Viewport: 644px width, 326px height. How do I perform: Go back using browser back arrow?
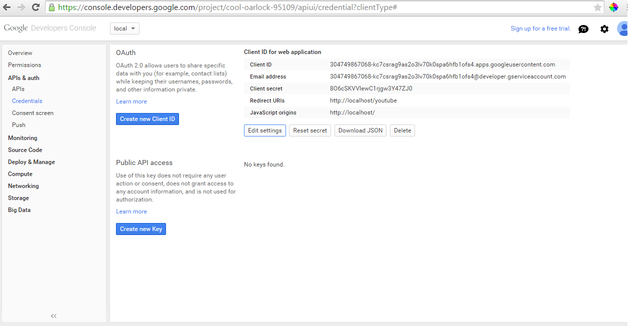7,7
